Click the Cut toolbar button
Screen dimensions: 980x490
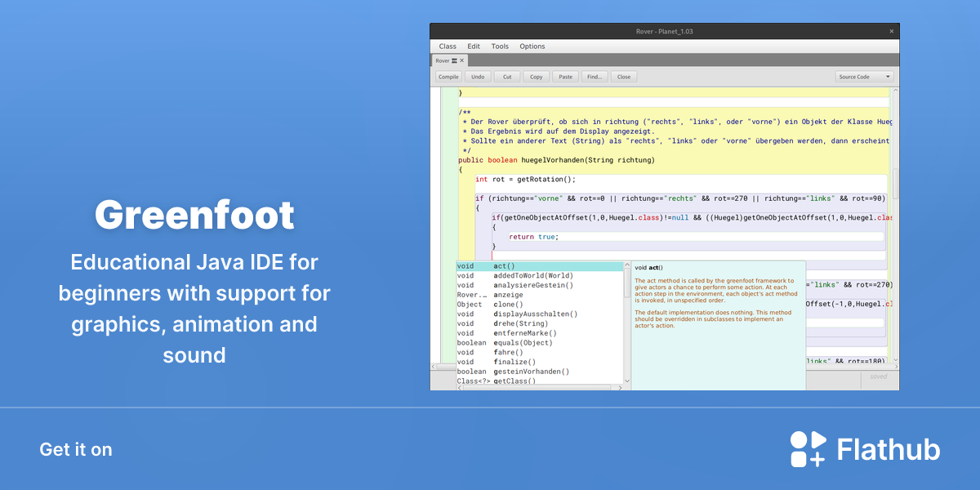507,77
